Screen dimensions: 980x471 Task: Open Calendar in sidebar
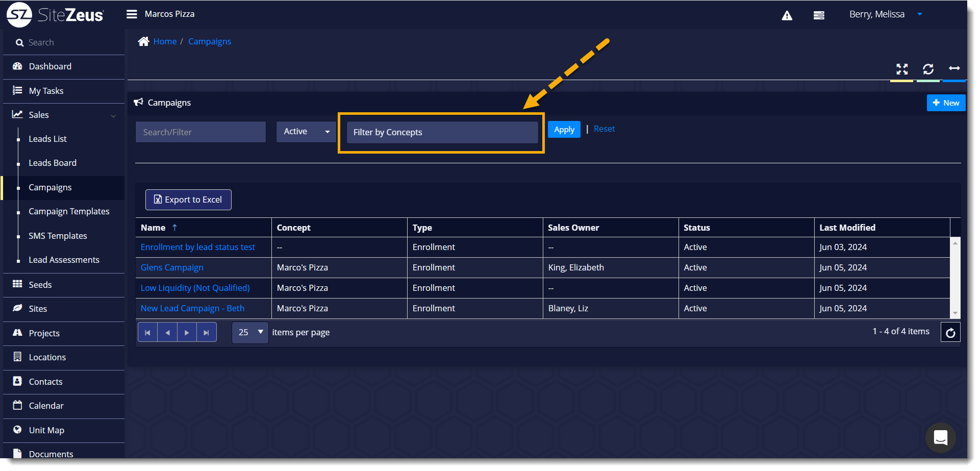[x=64, y=406]
